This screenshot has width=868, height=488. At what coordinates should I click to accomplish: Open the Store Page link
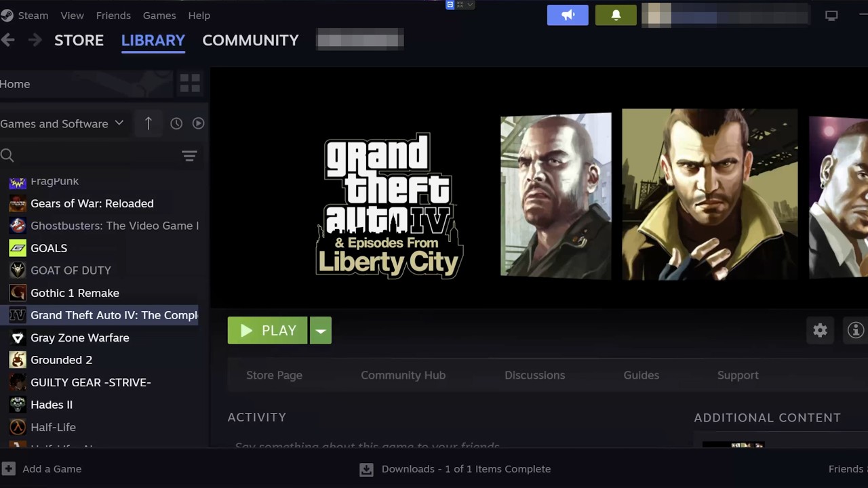274,375
